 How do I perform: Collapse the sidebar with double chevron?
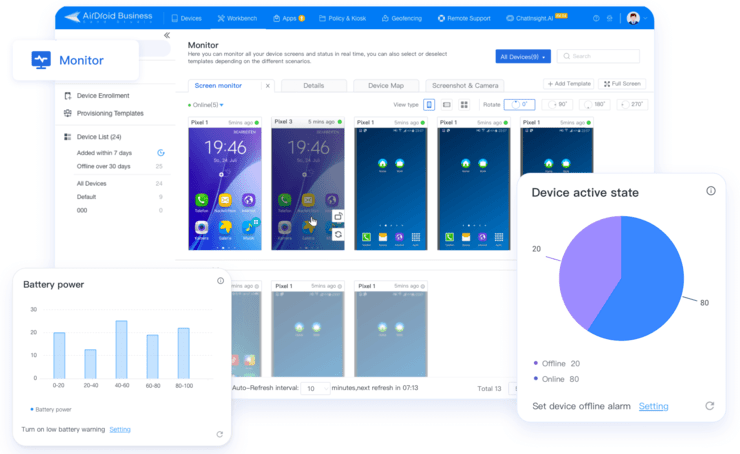167,35
